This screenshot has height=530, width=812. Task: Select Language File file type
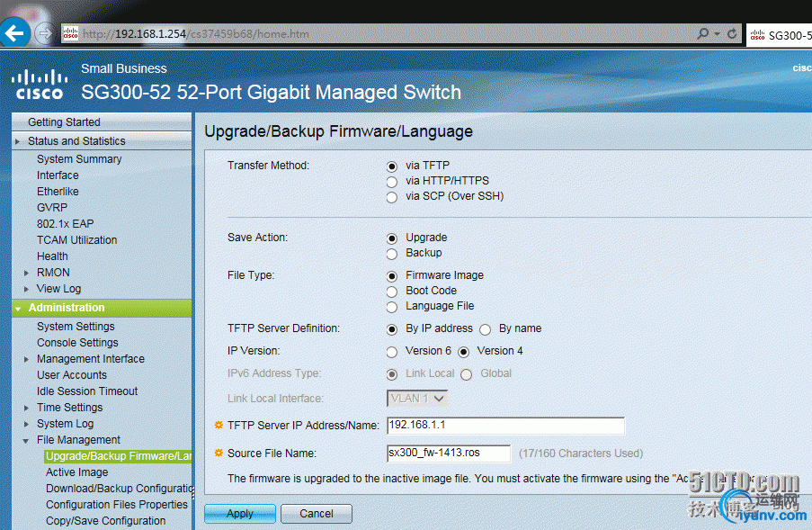(x=392, y=307)
